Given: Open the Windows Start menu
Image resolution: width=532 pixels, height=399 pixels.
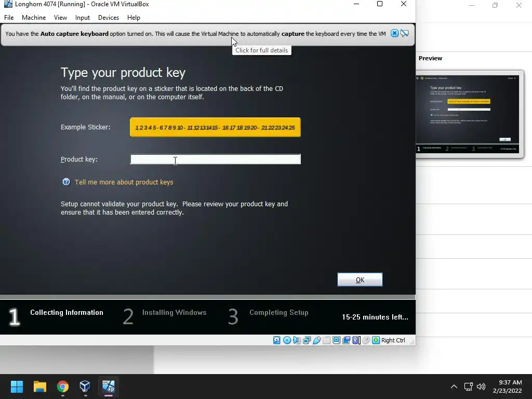Looking at the screenshot, I should (x=17, y=387).
